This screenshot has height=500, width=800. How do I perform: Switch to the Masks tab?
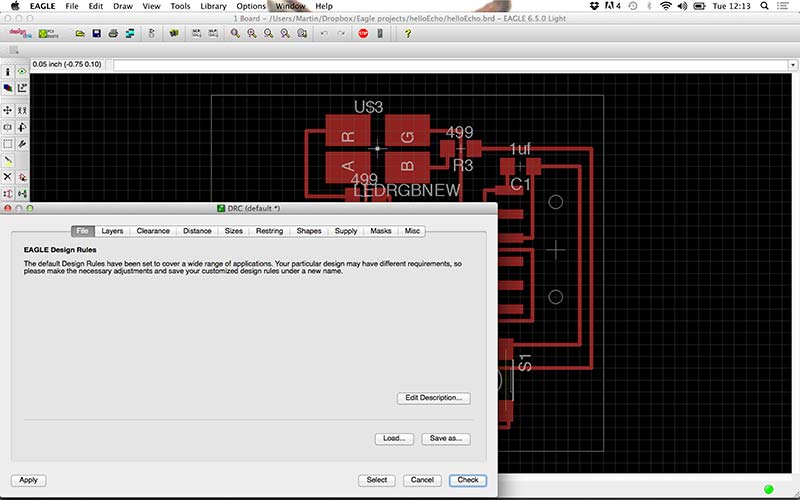click(x=381, y=231)
